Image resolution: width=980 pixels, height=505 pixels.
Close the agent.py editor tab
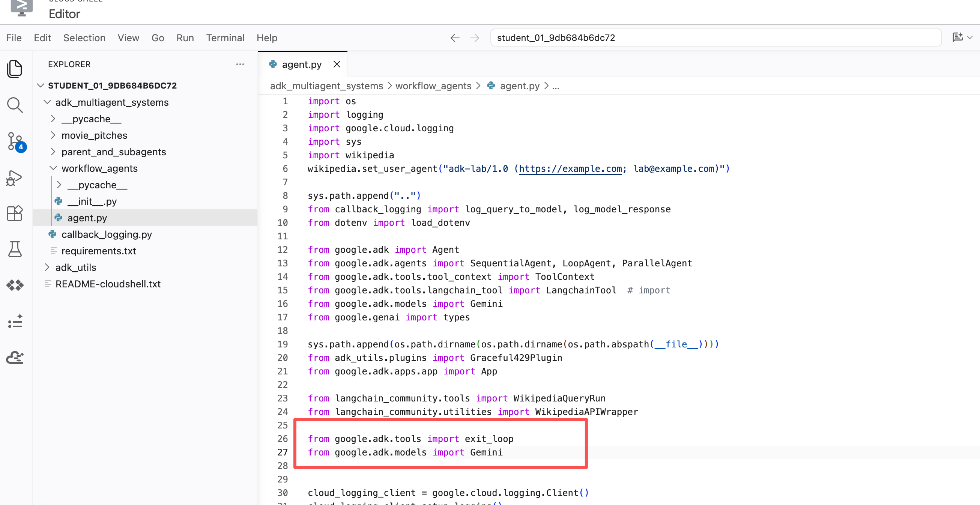[337, 64]
